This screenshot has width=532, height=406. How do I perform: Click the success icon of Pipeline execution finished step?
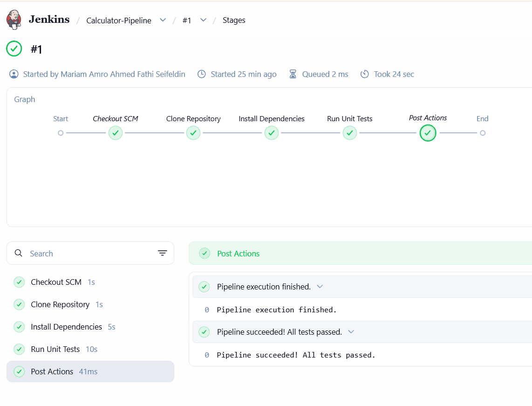(x=204, y=287)
